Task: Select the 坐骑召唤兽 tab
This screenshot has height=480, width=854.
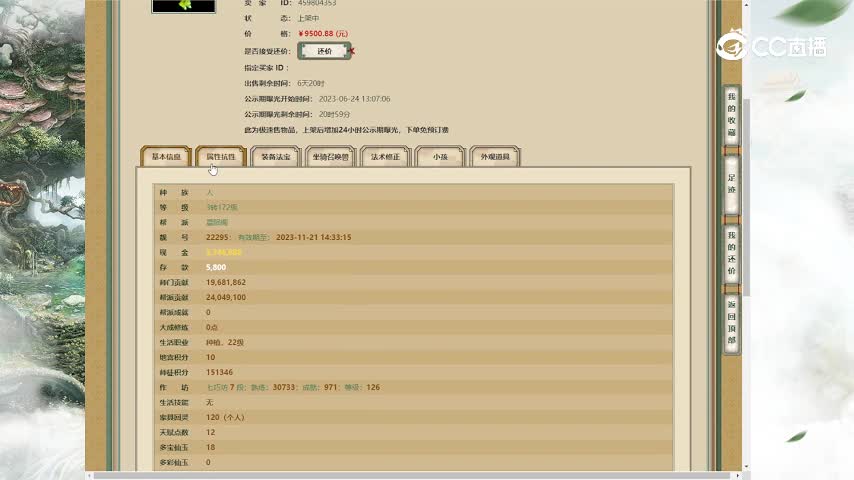Action: coord(331,156)
